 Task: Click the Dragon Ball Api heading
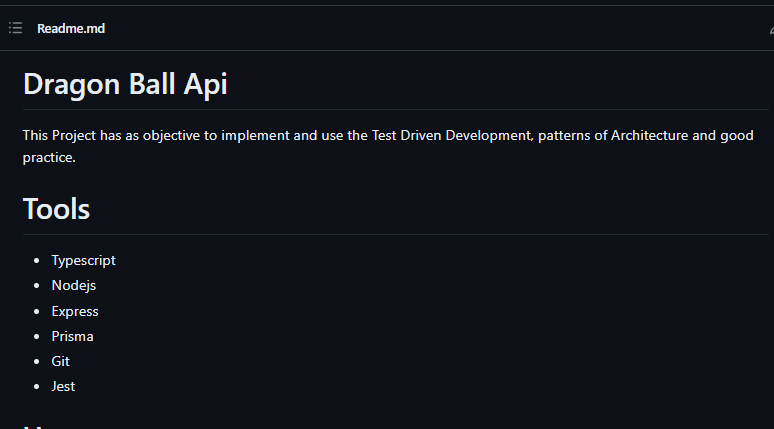click(125, 84)
